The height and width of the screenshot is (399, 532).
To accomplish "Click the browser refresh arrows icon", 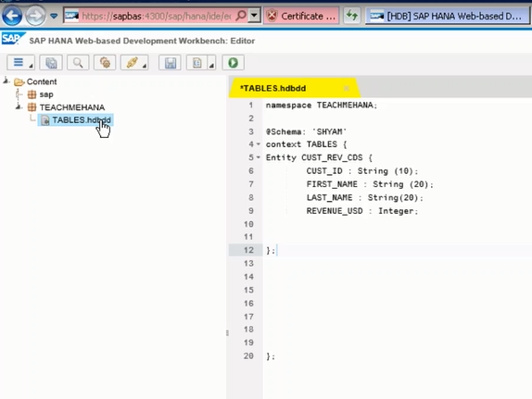I will coord(352,16).
